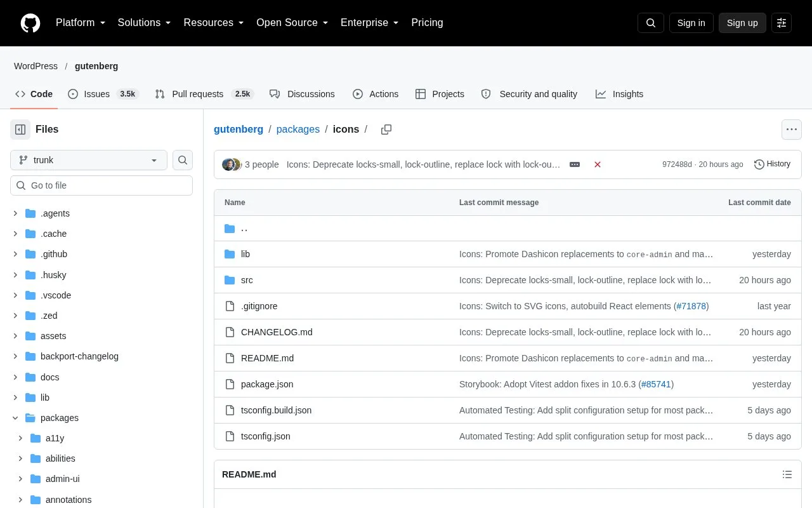Open the Discussions tab
Viewport: 812px width, 508px height.
302,94
